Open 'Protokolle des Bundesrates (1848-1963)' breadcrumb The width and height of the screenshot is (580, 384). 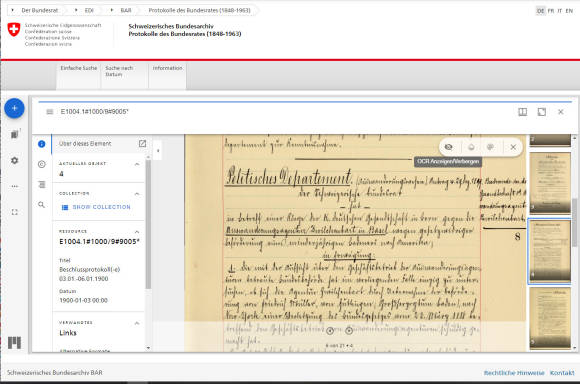(x=199, y=10)
